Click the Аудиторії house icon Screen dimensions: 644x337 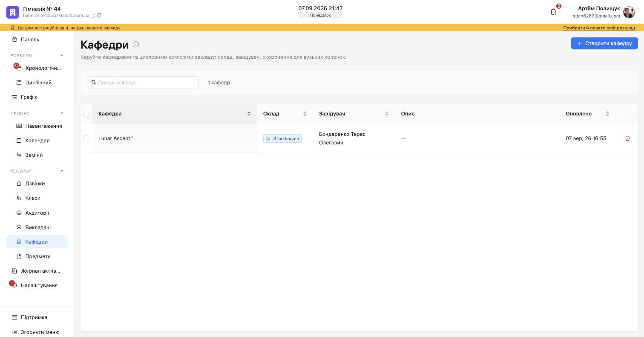pos(19,213)
